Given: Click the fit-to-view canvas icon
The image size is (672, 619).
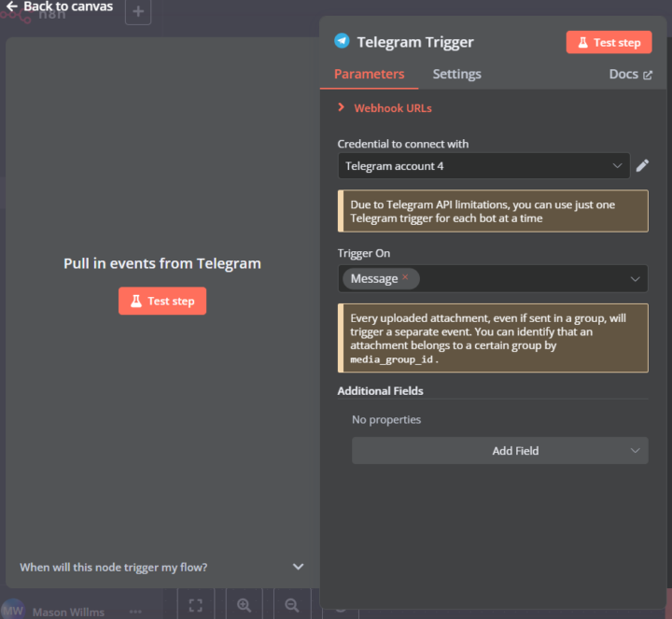Looking at the screenshot, I should (x=196, y=605).
